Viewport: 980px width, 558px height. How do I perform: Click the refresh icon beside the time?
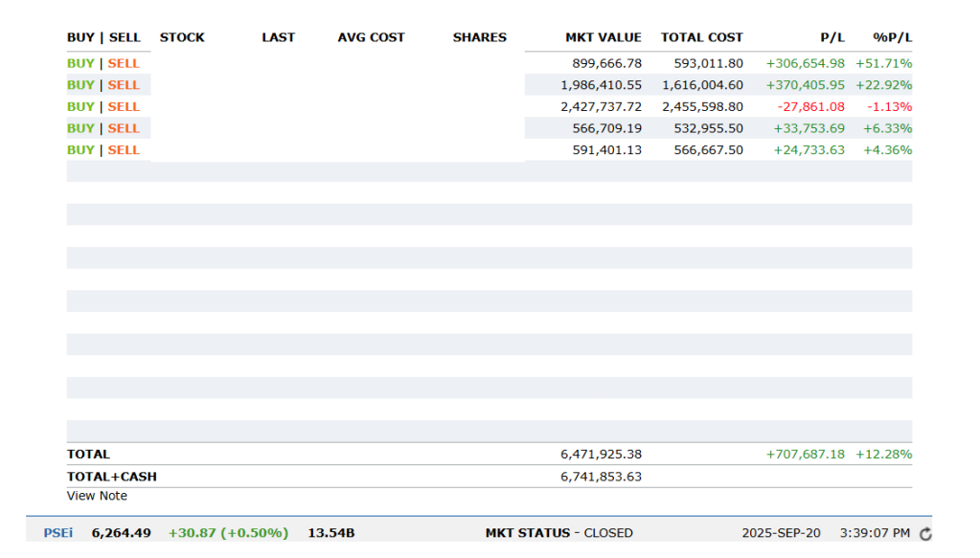924,534
